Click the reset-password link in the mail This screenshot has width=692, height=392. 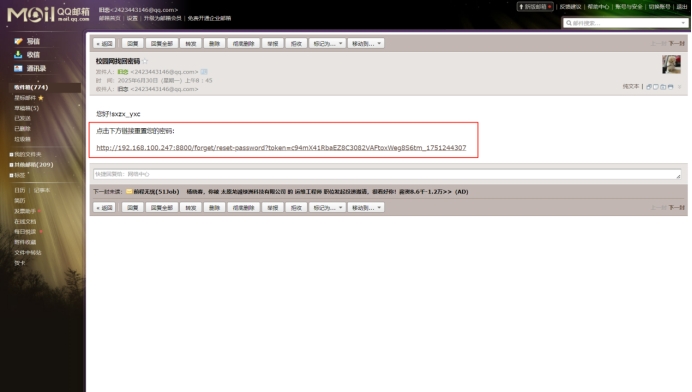click(x=281, y=147)
